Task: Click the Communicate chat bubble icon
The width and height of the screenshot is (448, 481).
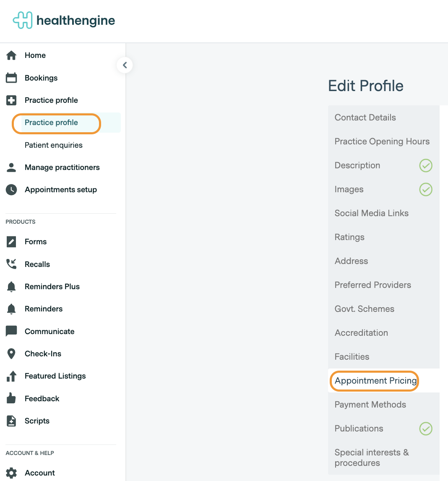Action: [x=11, y=331]
